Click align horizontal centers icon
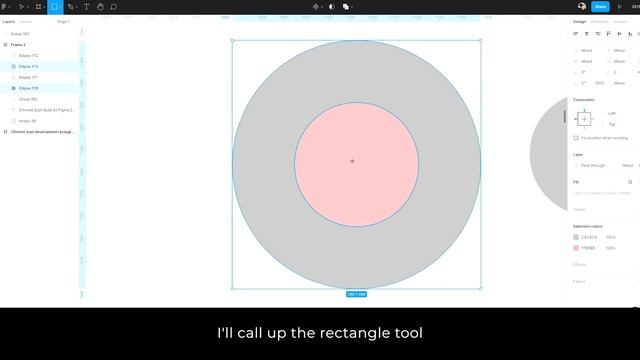 click(x=587, y=34)
